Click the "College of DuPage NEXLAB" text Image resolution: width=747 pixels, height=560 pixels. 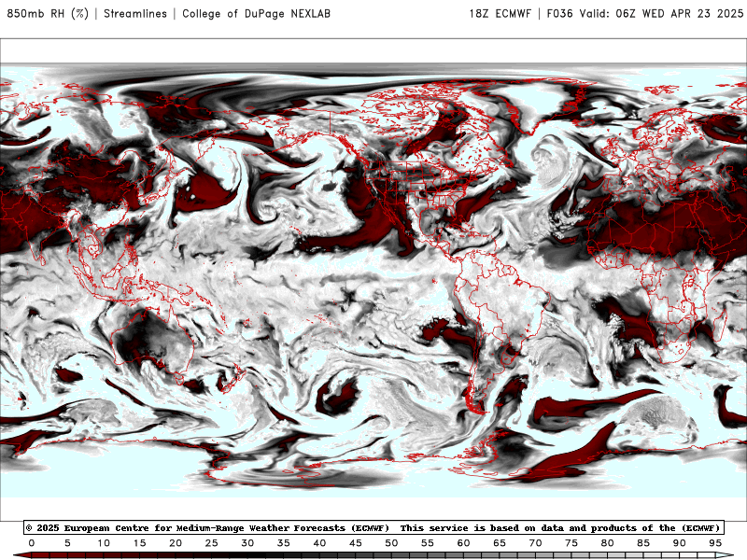256,13
